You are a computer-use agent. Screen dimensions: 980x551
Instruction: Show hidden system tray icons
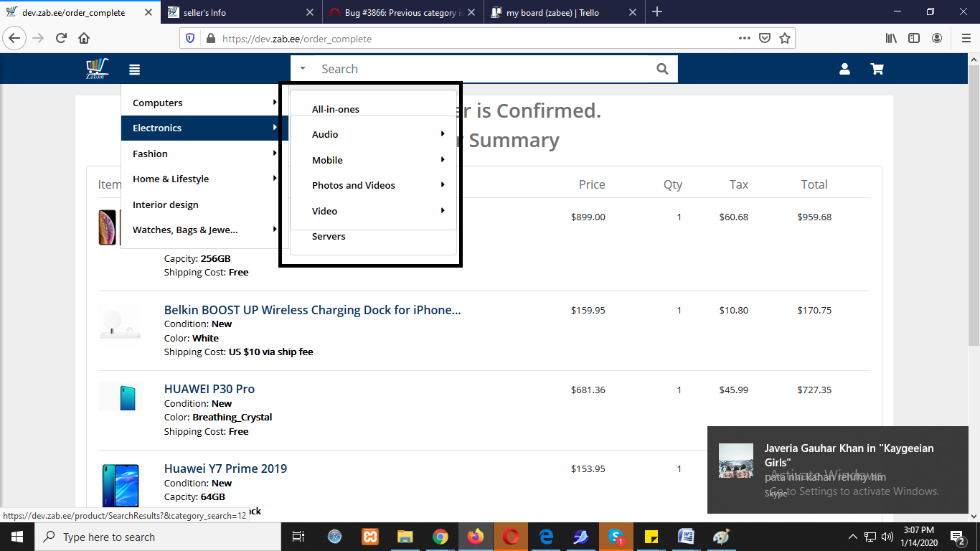(853, 537)
